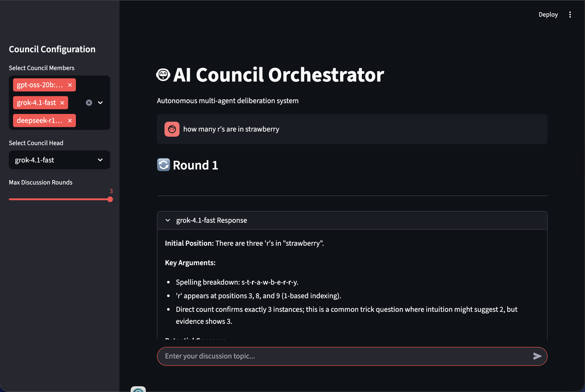Click the 'Spelling breakdown' bullet
Screen dimensions: 585x392
click(237, 282)
